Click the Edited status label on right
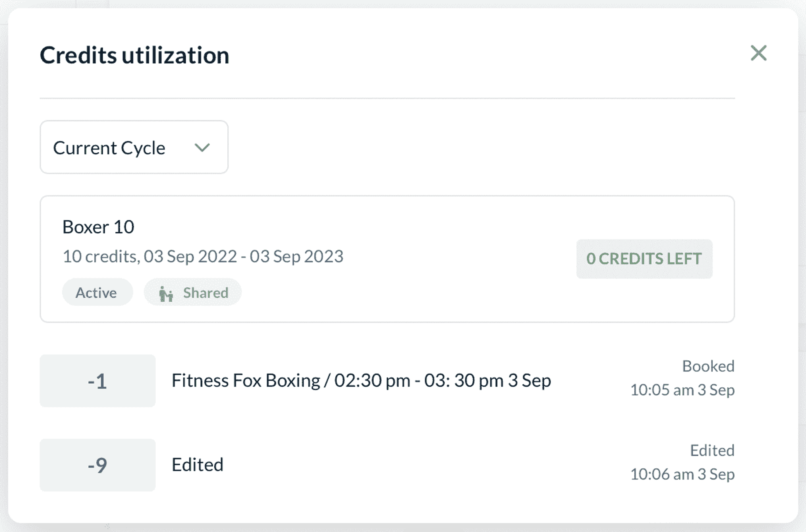This screenshot has height=532, width=806. pyautogui.click(x=712, y=451)
